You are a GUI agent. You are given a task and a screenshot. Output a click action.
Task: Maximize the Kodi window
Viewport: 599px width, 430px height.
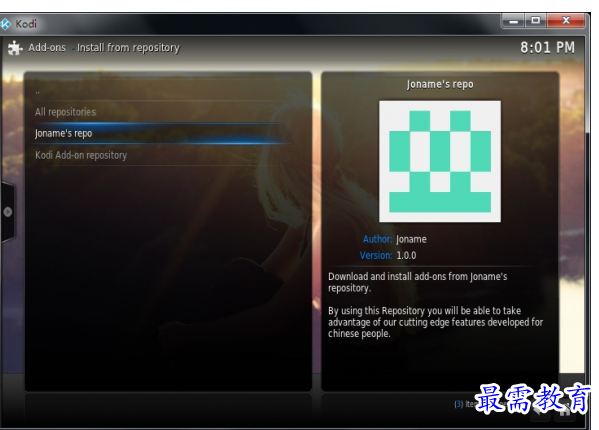pos(536,21)
